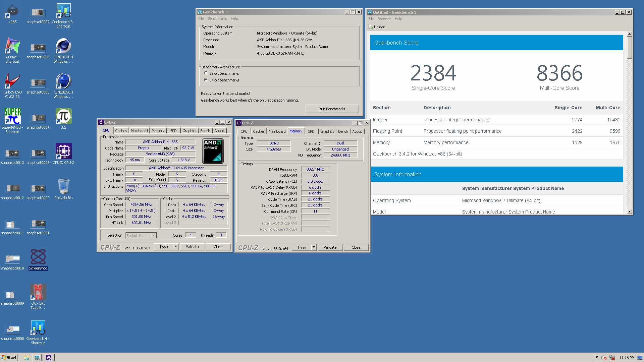Click the Upload icon in Geekbench results

coord(377,27)
